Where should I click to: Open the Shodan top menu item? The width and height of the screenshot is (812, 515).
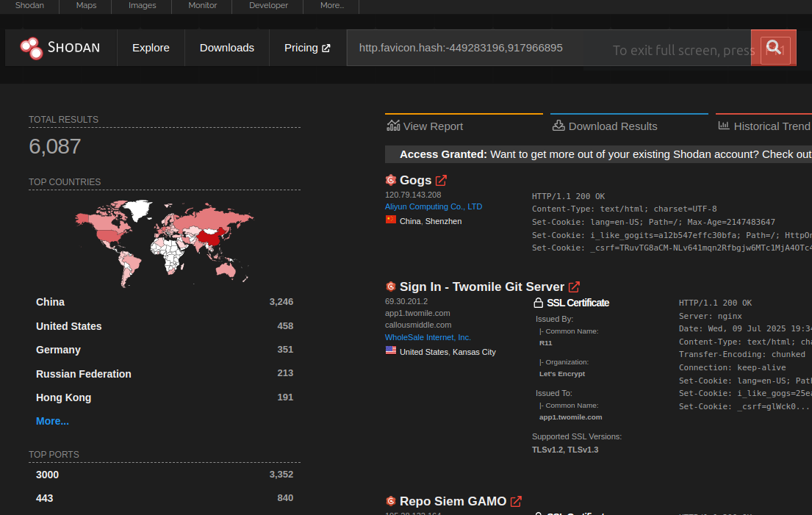tap(29, 6)
